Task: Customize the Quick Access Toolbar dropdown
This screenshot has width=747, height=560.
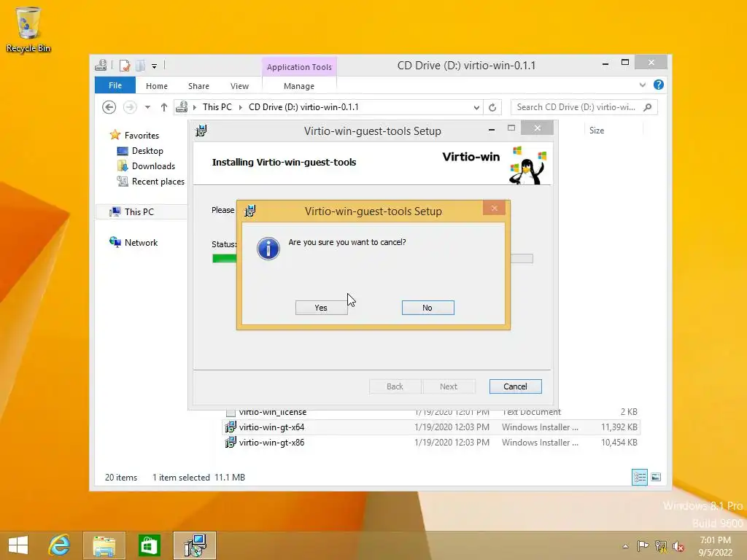Action: point(155,66)
